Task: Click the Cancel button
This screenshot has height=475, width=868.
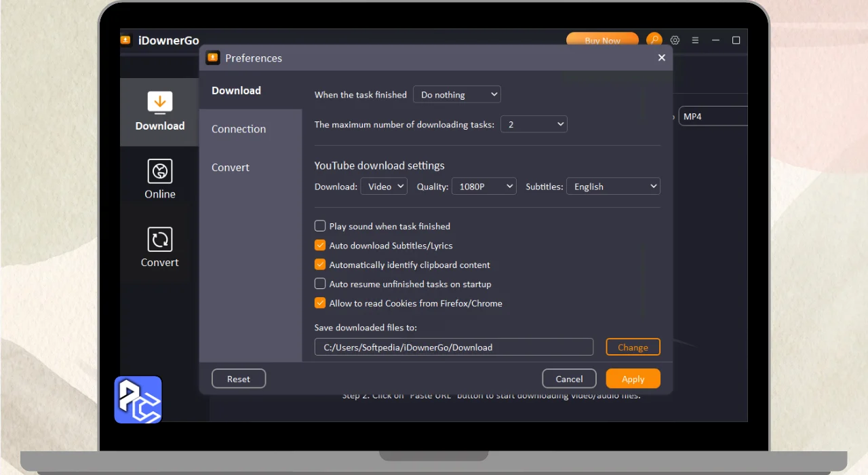Action: [569, 379]
